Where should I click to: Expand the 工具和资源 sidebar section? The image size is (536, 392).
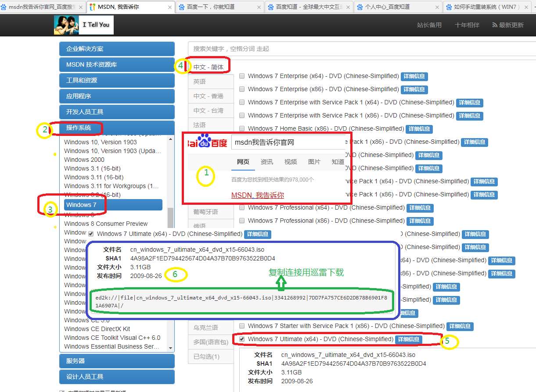pyautogui.click(x=117, y=80)
